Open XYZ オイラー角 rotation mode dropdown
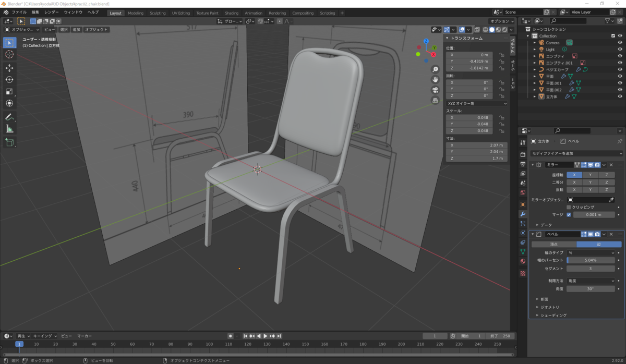The image size is (626, 364). pyautogui.click(x=477, y=103)
